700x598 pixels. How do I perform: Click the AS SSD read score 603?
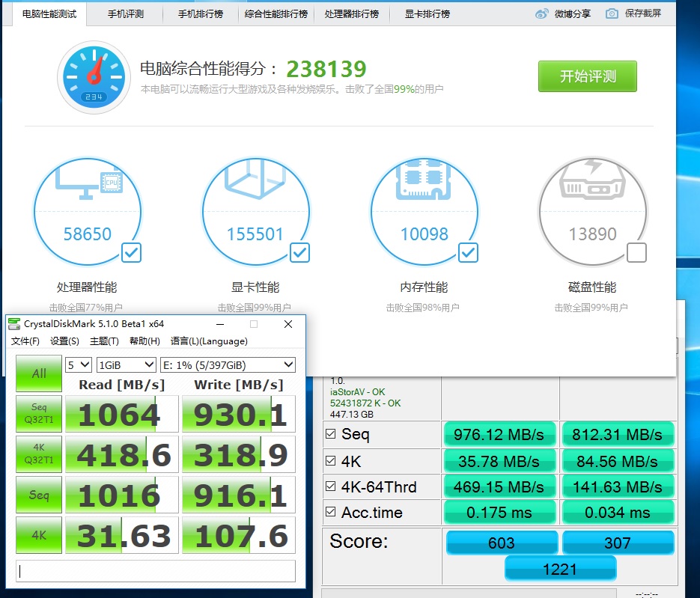coord(502,543)
